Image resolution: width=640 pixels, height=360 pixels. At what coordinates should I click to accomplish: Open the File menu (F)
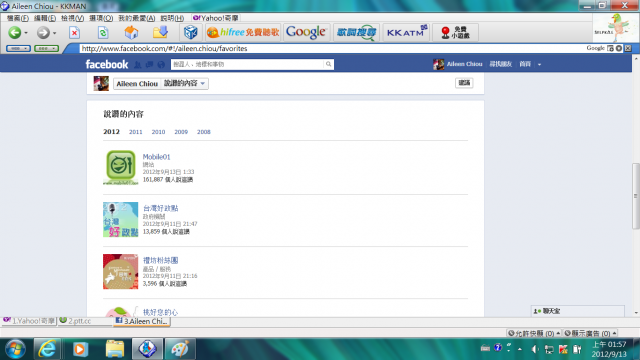point(18,18)
